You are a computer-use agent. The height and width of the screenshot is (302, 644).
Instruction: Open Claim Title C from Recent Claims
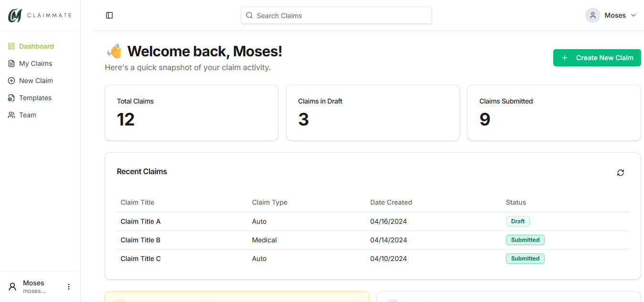point(140,258)
